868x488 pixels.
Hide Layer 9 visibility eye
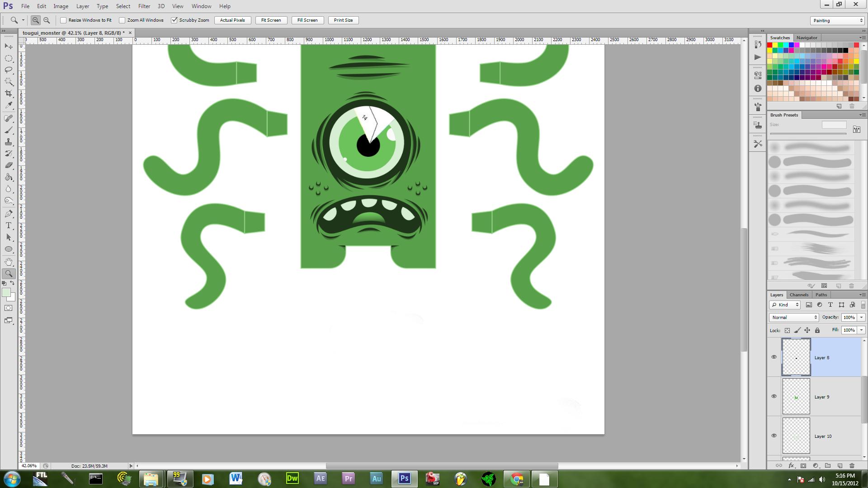coord(774,396)
